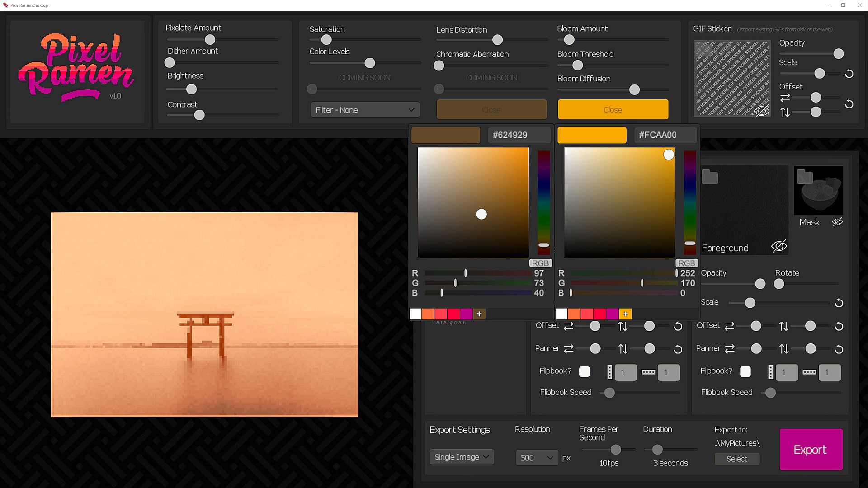Viewport: 868px width, 488px height.
Task: Open the Foreground folder icon
Action: tap(710, 177)
